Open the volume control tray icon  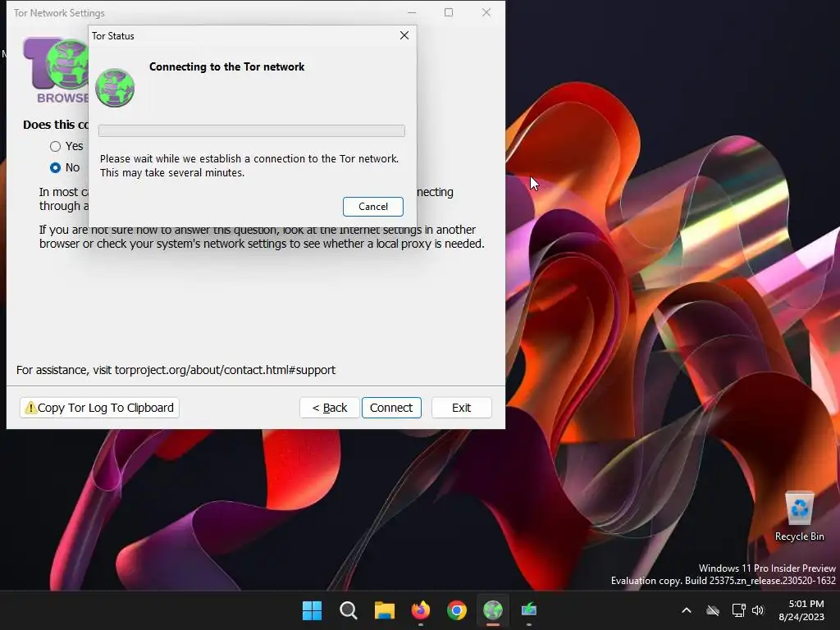[757, 610]
